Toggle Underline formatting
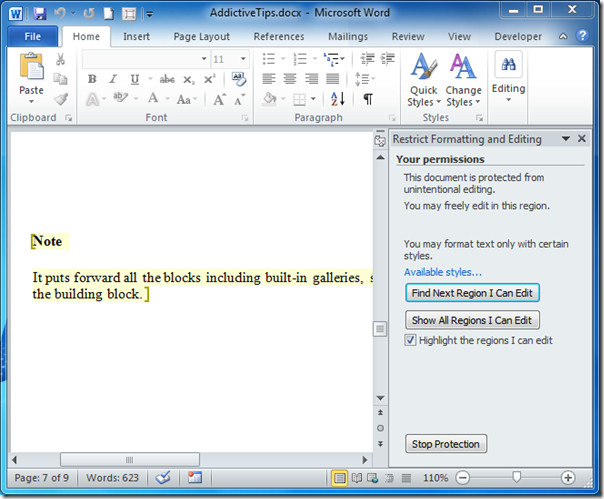The height and width of the screenshot is (499, 604). [134, 79]
